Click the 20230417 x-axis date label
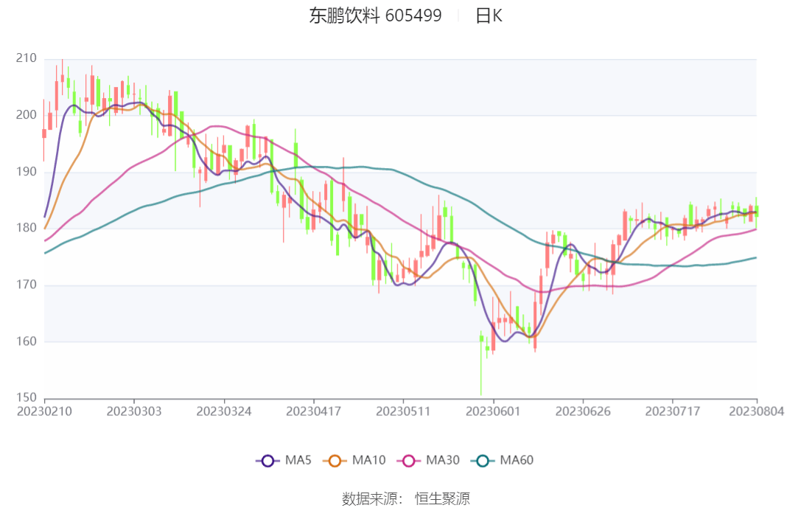This screenshot has height=508, width=812. (313, 411)
